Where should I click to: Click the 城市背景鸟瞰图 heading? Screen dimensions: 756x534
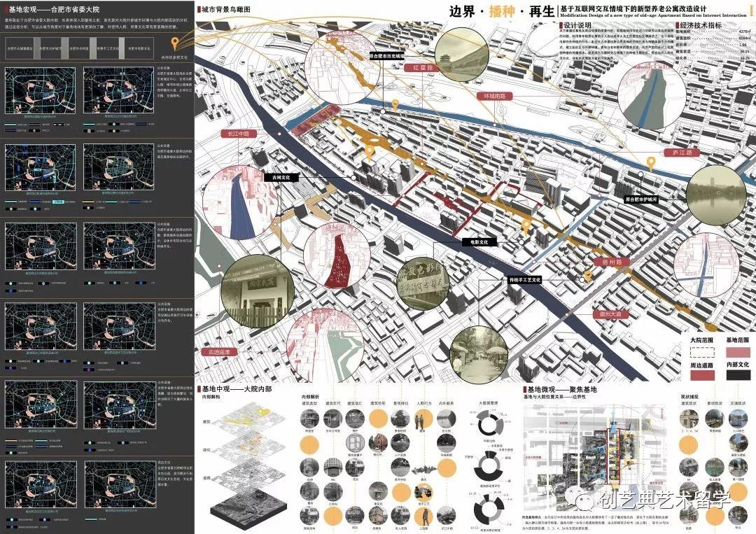225,9
